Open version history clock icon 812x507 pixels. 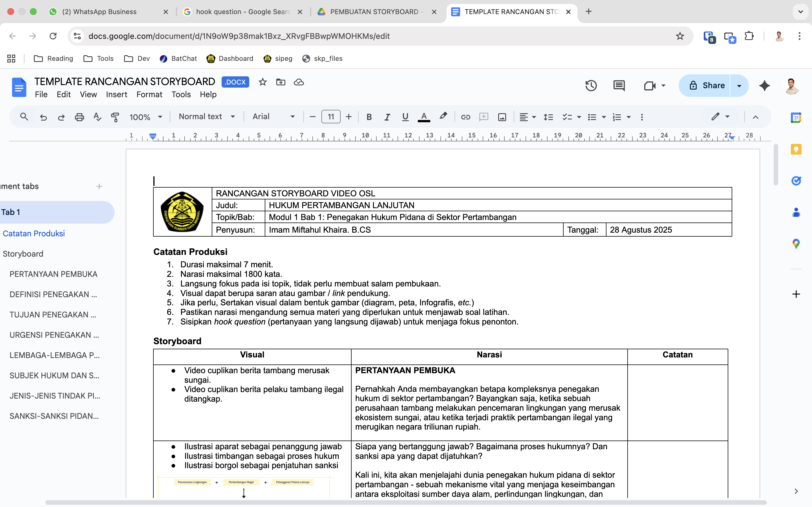pos(591,86)
